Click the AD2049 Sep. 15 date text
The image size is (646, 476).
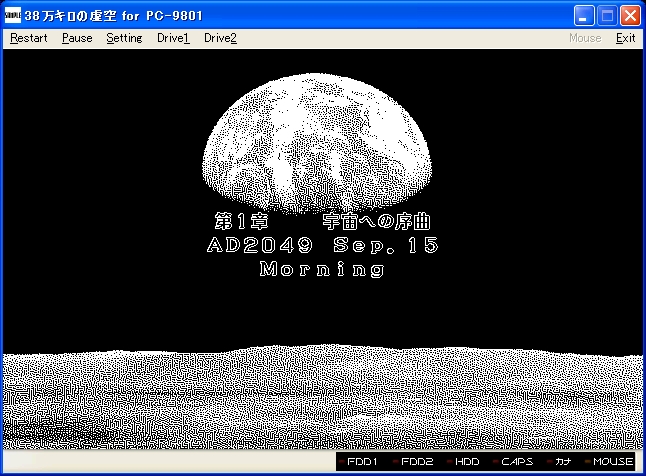pyautogui.click(x=322, y=246)
